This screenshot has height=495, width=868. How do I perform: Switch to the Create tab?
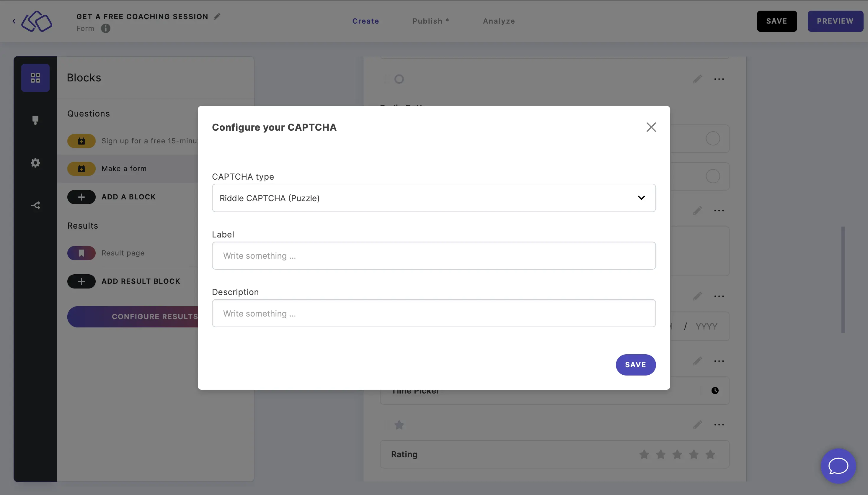[366, 21]
